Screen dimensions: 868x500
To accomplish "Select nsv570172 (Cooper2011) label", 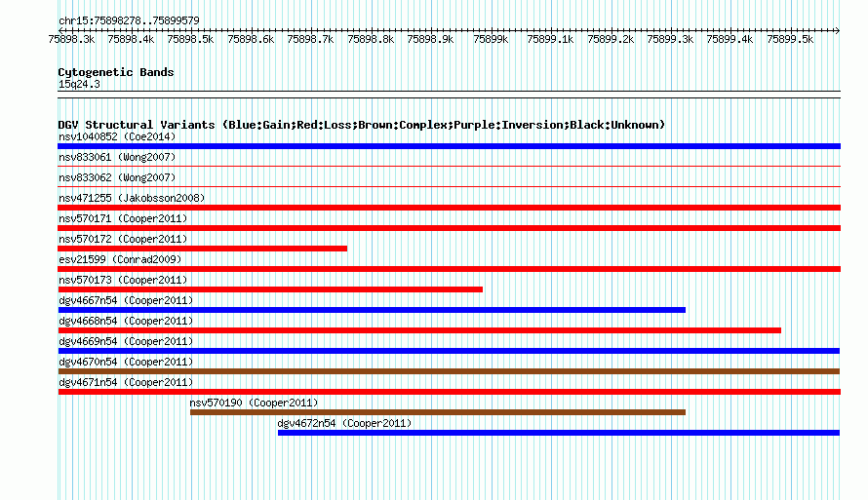I will pos(123,239).
